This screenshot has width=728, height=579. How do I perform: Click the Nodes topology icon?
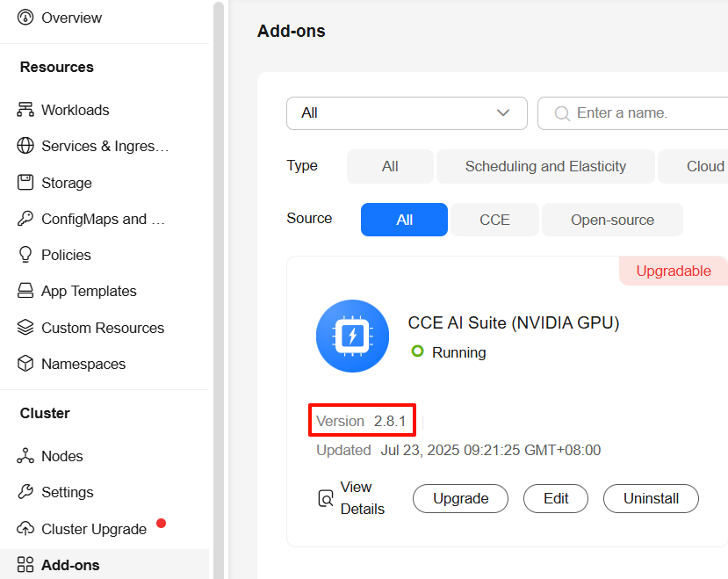pyautogui.click(x=25, y=456)
